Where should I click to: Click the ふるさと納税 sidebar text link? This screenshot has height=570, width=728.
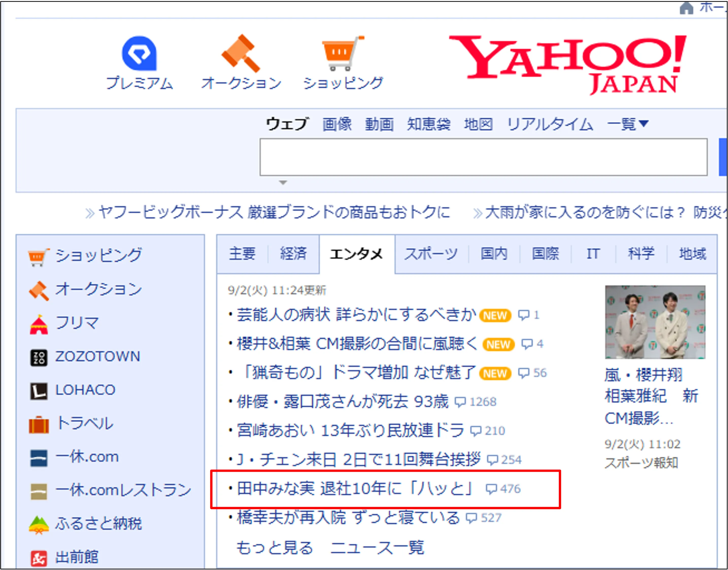pyautogui.click(x=99, y=524)
